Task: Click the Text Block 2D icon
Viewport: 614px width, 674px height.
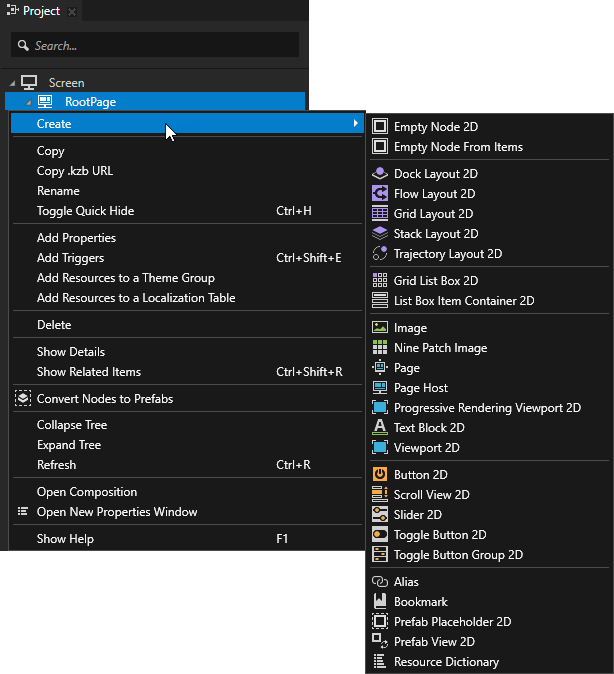Action: [380, 428]
